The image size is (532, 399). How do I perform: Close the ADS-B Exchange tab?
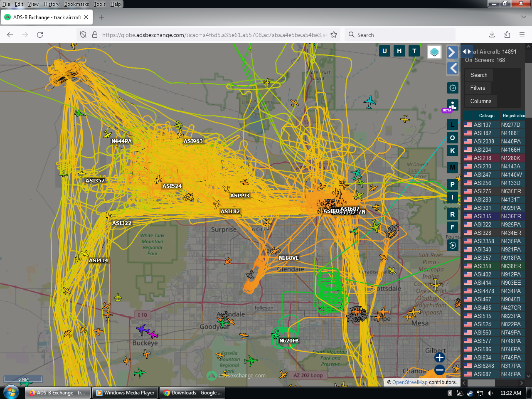(86, 17)
